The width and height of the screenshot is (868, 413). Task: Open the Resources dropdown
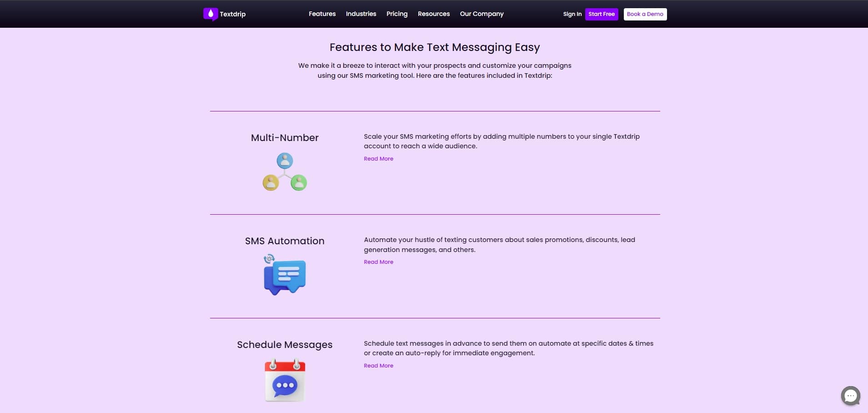tap(433, 14)
